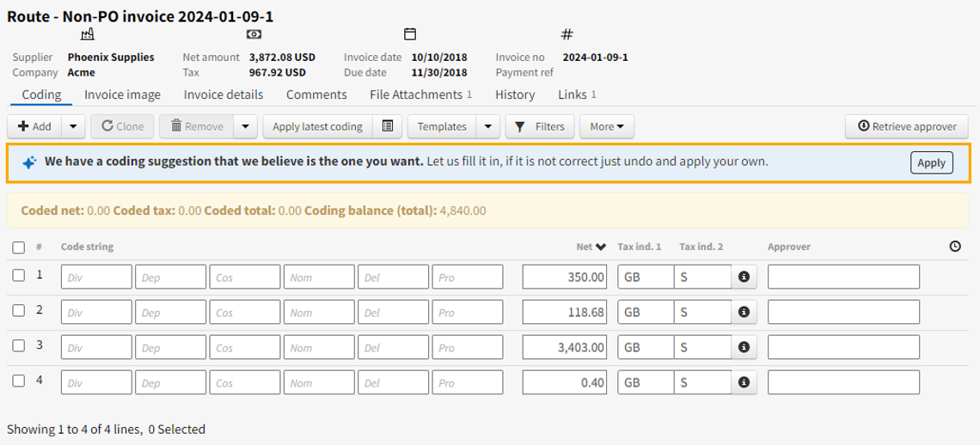Viewport: 980px width, 445px height.
Task: Select line 1 checkbox
Action: click(x=19, y=275)
